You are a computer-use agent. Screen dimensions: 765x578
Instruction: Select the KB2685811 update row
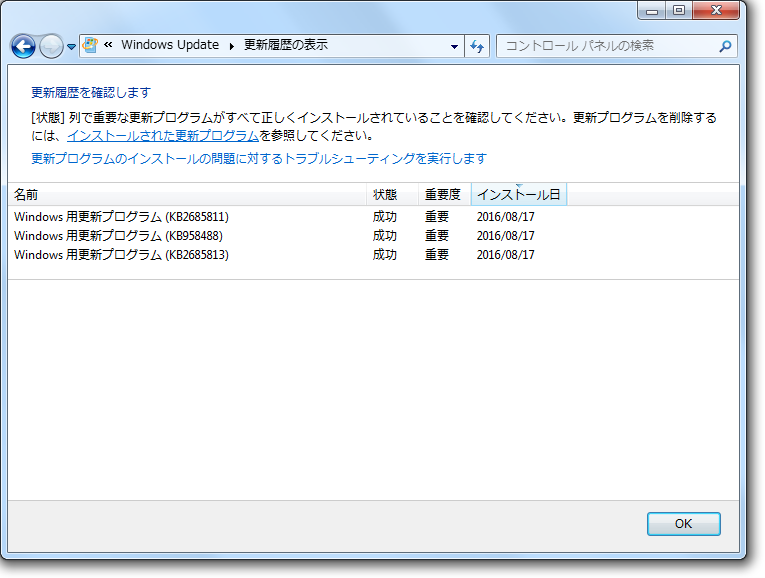click(x=122, y=216)
